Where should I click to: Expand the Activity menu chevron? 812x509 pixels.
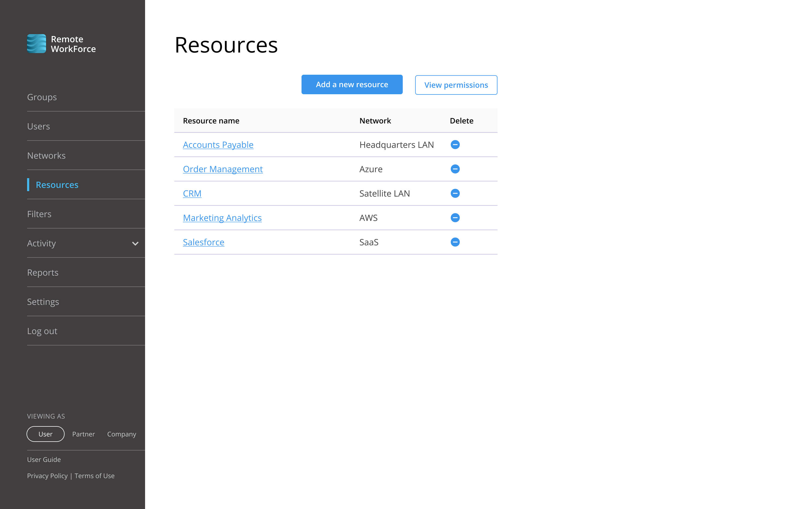[x=135, y=243]
